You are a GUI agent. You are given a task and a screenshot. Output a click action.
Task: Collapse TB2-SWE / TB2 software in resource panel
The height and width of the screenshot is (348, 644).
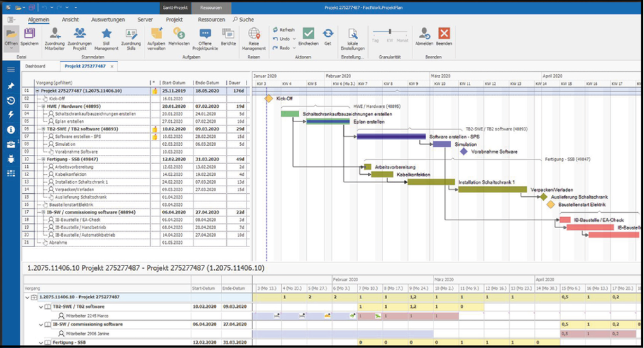pos(41,307)
